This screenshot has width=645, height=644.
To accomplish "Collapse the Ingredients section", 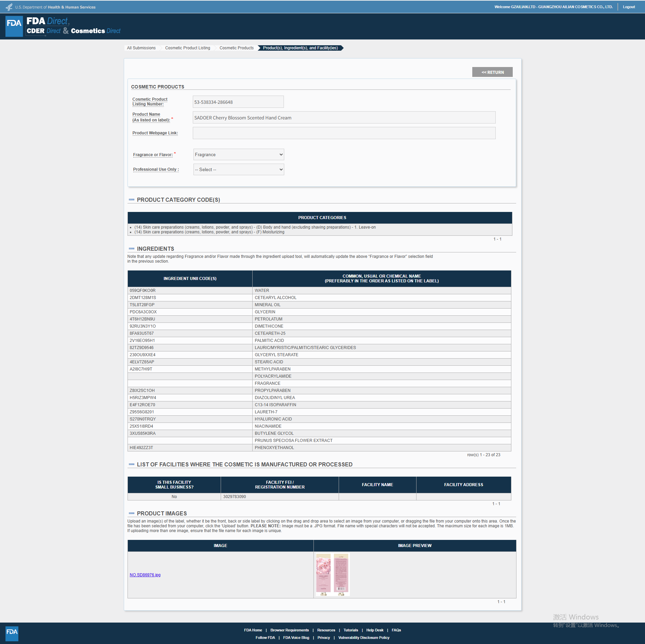I will (132, 249).
